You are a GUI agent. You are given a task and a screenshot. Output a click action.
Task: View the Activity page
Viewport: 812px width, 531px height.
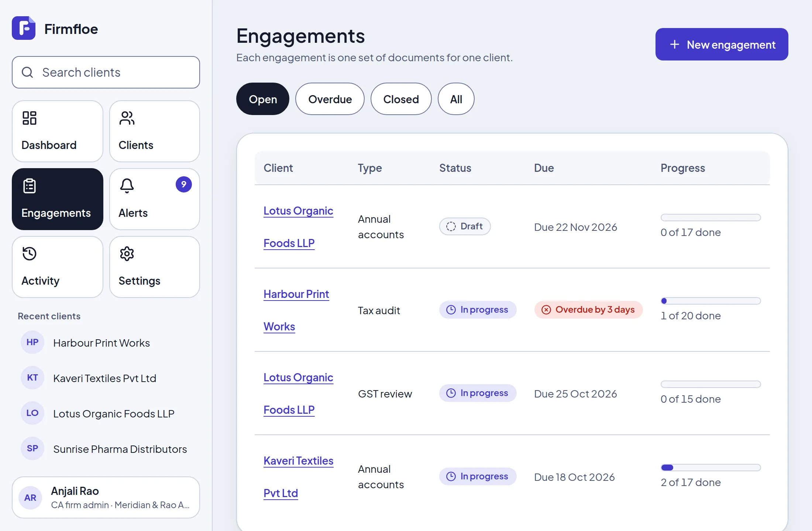[58, 267]
